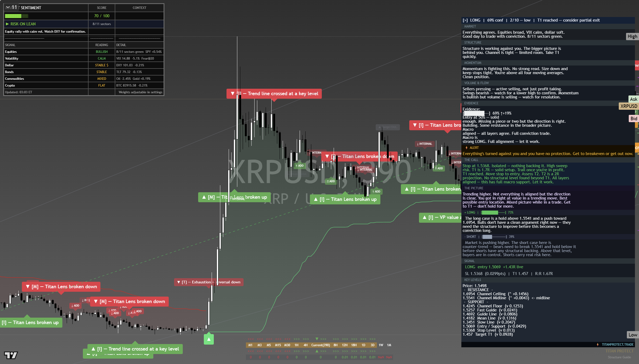Click the Low price scale label
Viewport: 639px width, 364px height.
(633, 335)
